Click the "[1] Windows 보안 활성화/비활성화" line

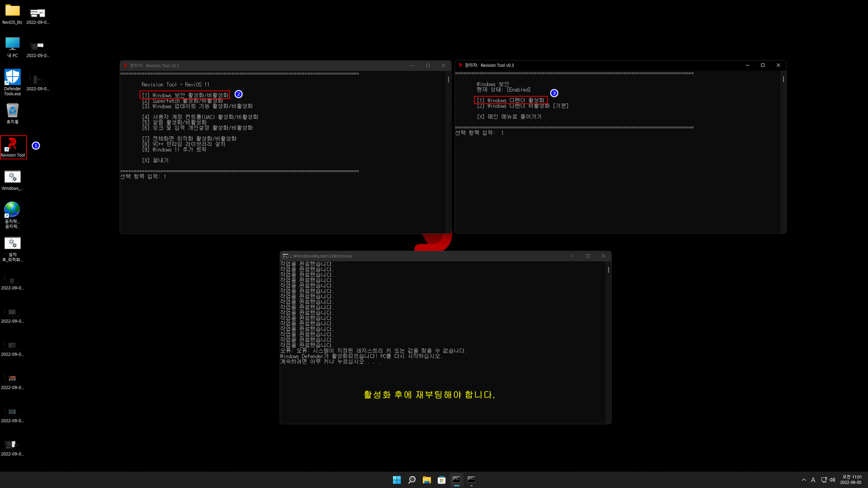tap(185, 95)
